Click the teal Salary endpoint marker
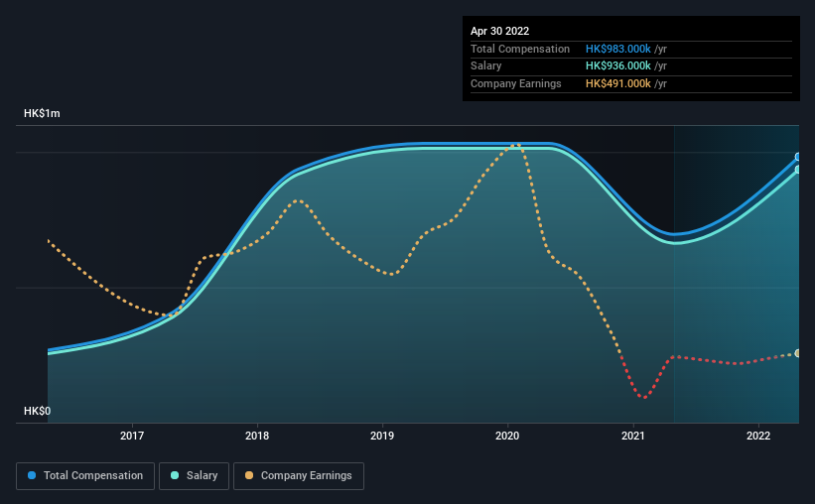The image size is (815, 504). point(798,170)
